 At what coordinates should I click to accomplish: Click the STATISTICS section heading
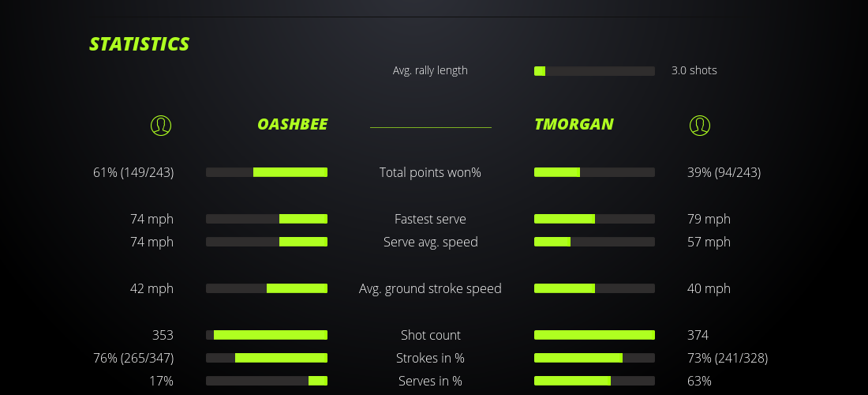(140, 43)
